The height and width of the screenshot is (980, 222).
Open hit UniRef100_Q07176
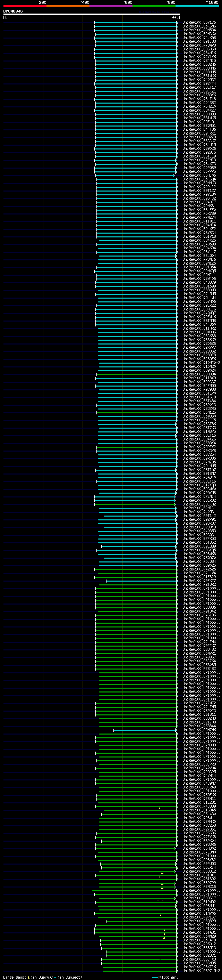pyautogui.click(x=199, y=23)
